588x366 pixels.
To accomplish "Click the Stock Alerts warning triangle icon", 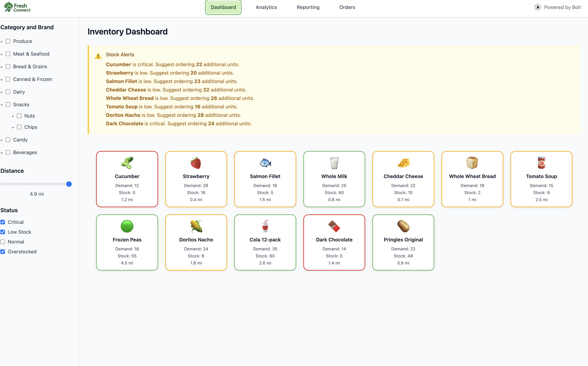I will point(98,56).
